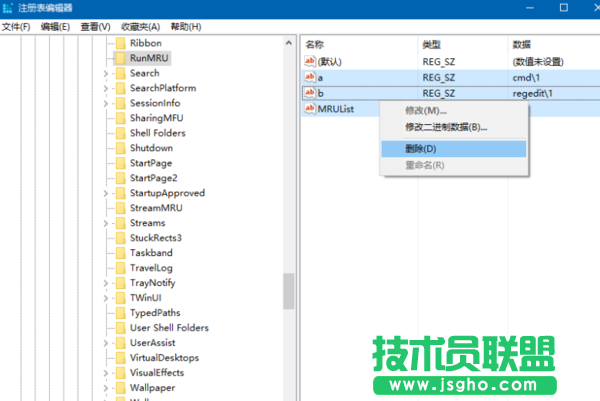Expand the Wallpaper key

click(x=106, y=388)
